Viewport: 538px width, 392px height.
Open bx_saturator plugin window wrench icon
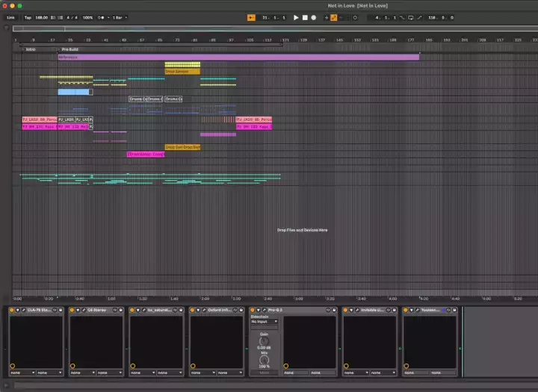coord(144,310)
